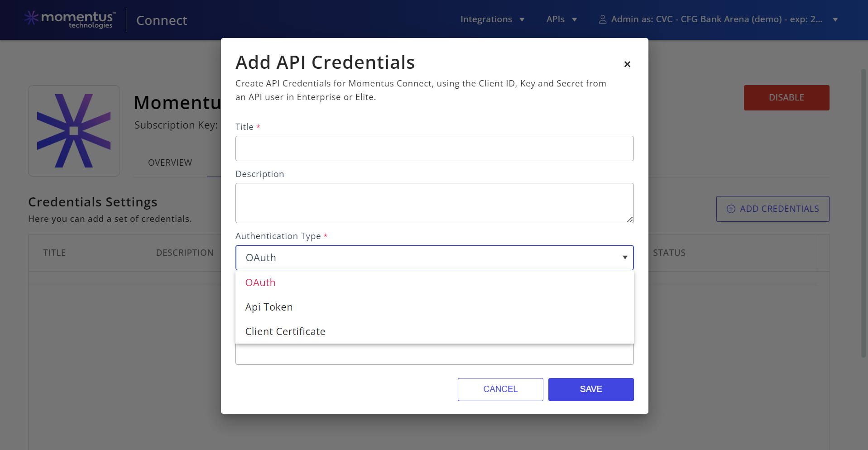Open the APIs menu
Screen dimensions: 868x450
555,19
